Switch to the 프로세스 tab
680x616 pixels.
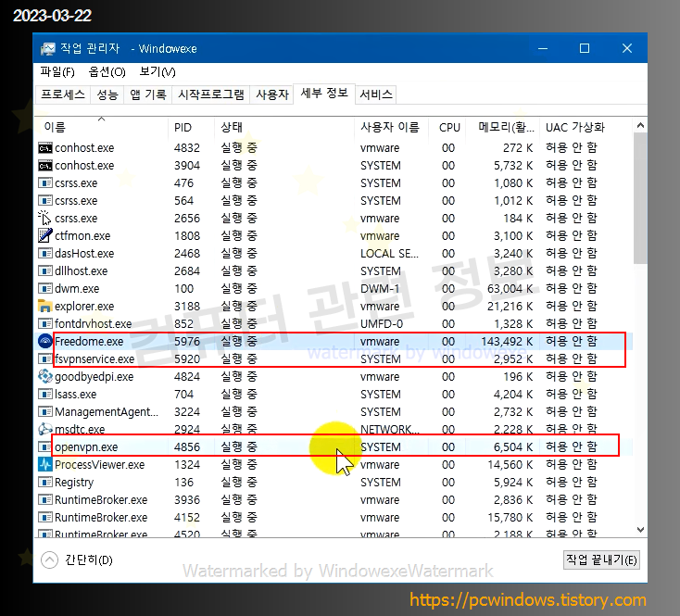(63, 94)
